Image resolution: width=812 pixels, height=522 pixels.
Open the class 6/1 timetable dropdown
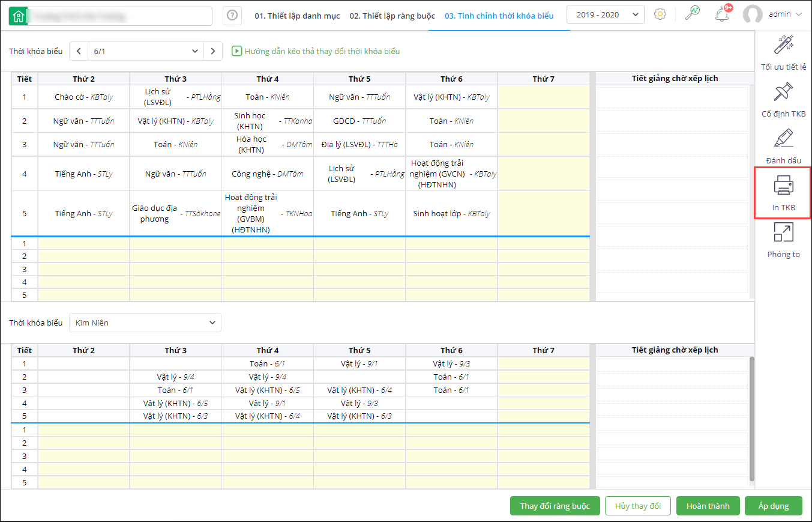(146, 51)
